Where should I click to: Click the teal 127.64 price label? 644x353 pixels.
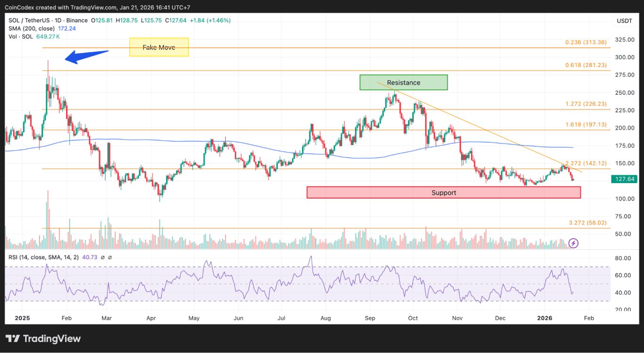(x=624, y=179)
